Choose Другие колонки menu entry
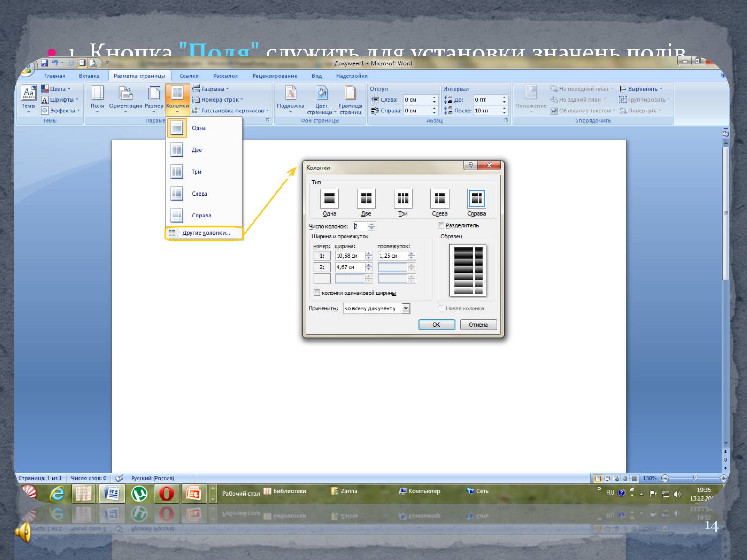 pyautogui.click(x=204, y=233)
